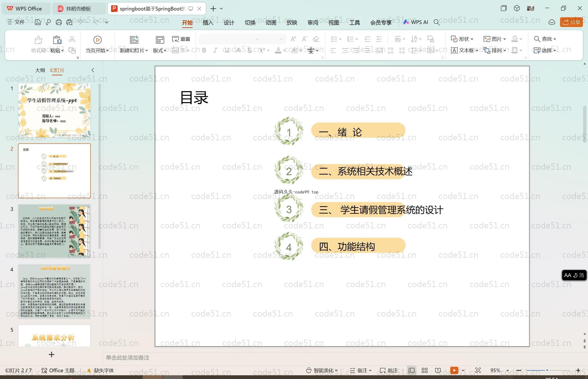
Task: Click the Cut scissors icon
Action: [x=72, y=39]
